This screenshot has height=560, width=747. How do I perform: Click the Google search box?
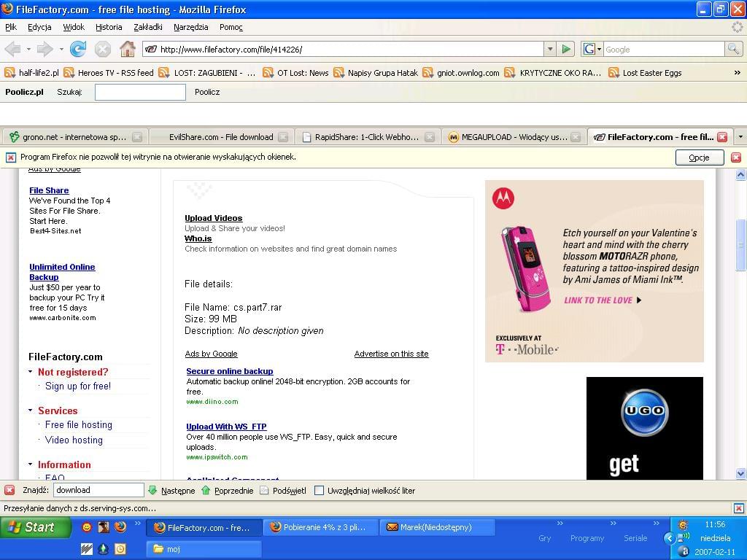click(664, 49)
